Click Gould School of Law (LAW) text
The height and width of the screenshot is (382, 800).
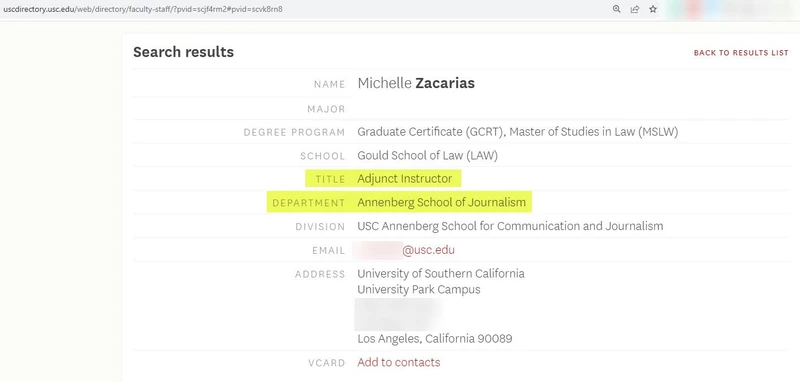coord(427,156)
